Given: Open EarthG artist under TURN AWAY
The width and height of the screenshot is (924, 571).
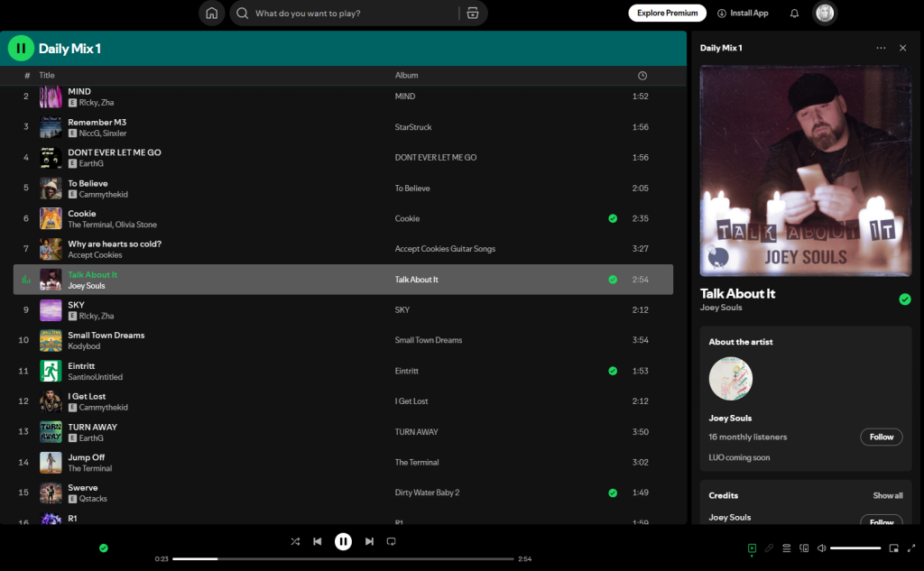Looking at the screenshot, I should coord(91,437).
